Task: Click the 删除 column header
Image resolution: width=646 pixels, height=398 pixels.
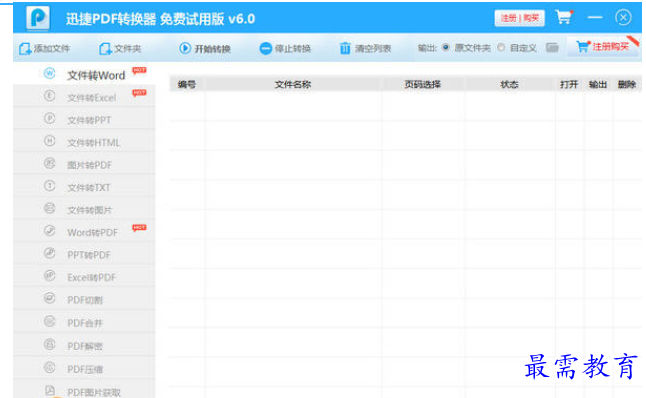Action: [x=627, y=84]
